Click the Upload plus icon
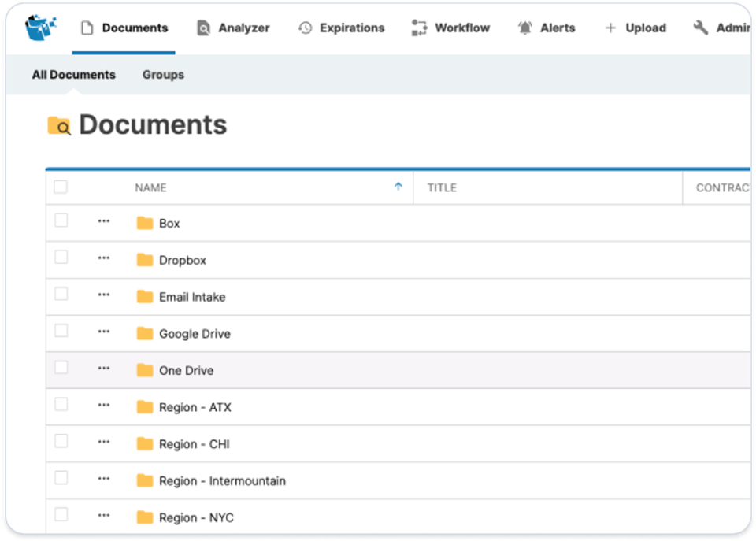The image size is (756, 541). pyautogui.click(x=610, y=28)
